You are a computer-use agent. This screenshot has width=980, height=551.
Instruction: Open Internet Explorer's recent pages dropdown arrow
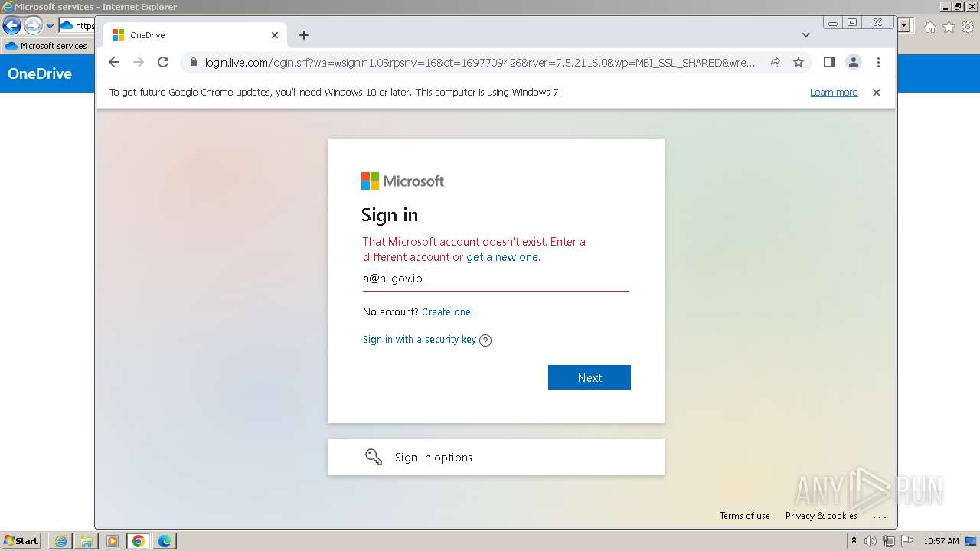click(51, 26)
